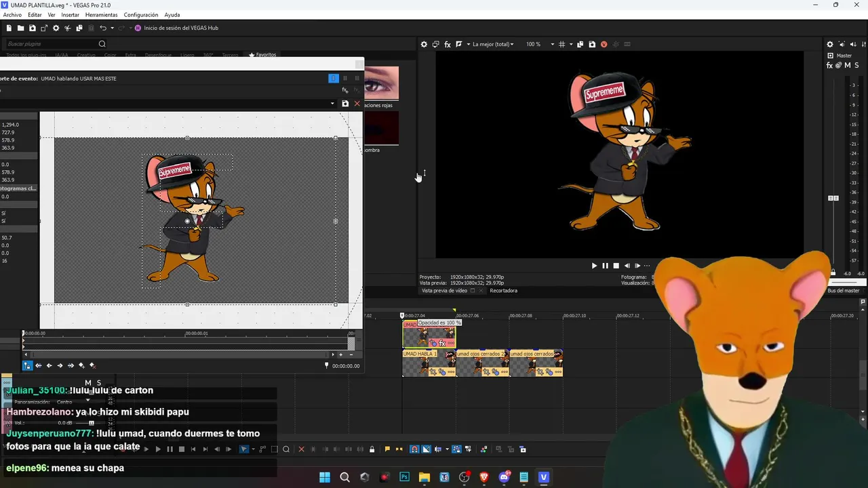
Task: Open Master bus audio properties gear
Action: pyautogui.click(x=830, y=44)
